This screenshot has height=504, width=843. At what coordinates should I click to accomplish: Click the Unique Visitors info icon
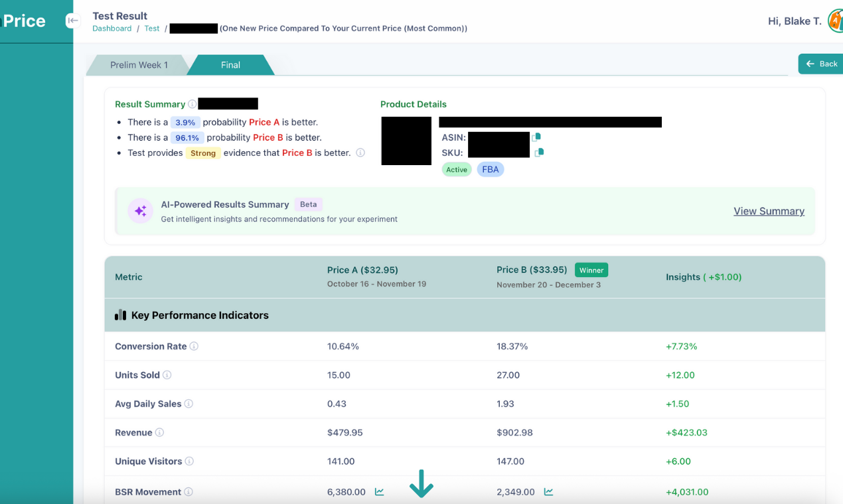point(189,461)
